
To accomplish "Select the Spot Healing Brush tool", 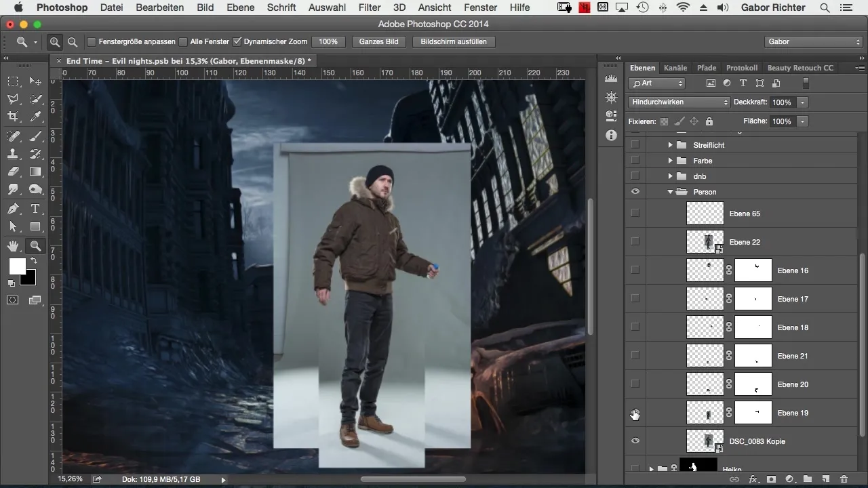I will coord(13,136).
